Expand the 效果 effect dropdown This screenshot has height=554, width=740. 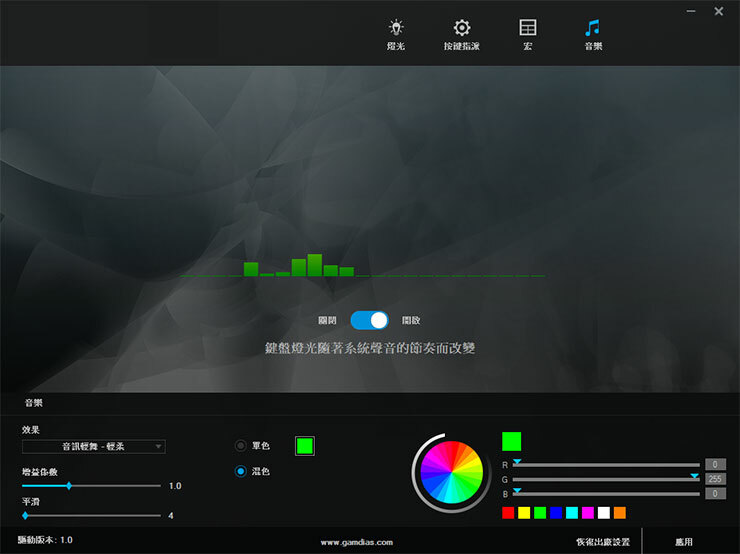click(x=94, y=446)
